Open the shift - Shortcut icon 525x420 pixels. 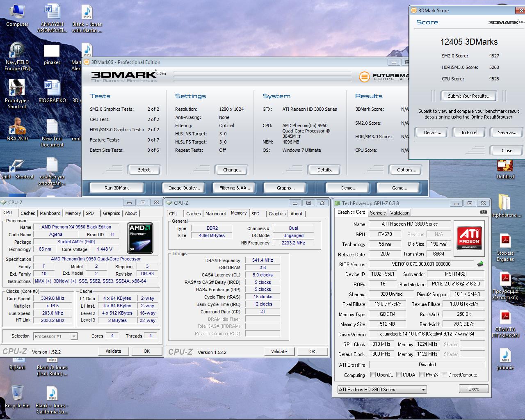coord(17,169)
